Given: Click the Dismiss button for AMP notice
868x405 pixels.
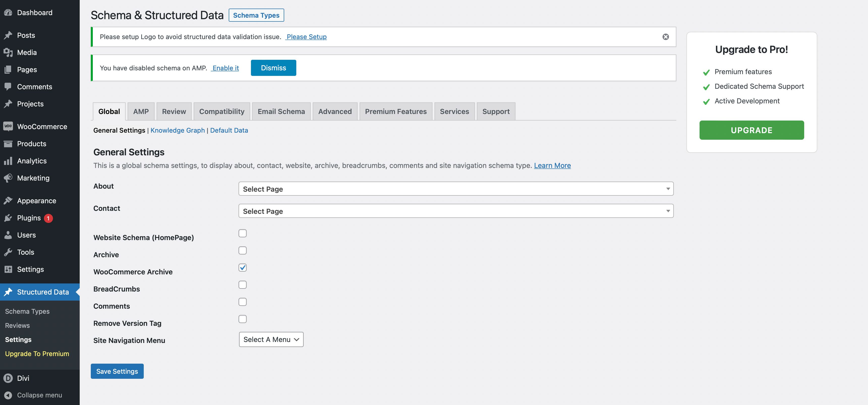Looking at the screenshot, I should point(273,68).
